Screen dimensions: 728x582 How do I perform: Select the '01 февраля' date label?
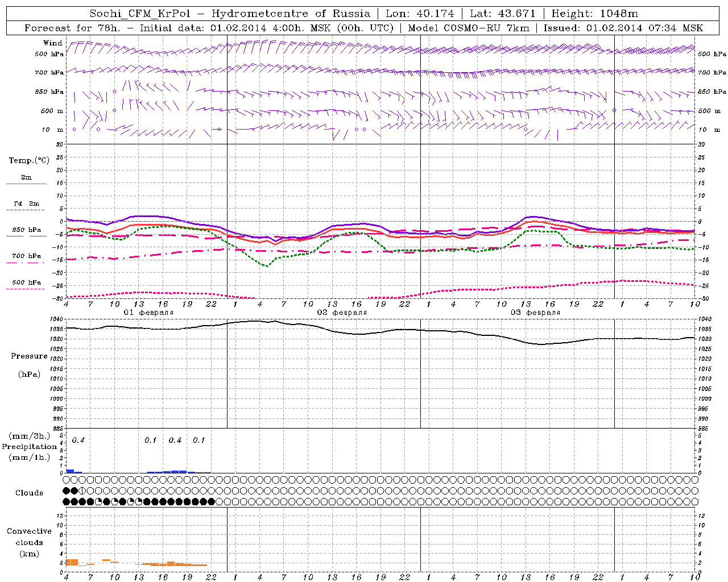(x=148, y=313)
